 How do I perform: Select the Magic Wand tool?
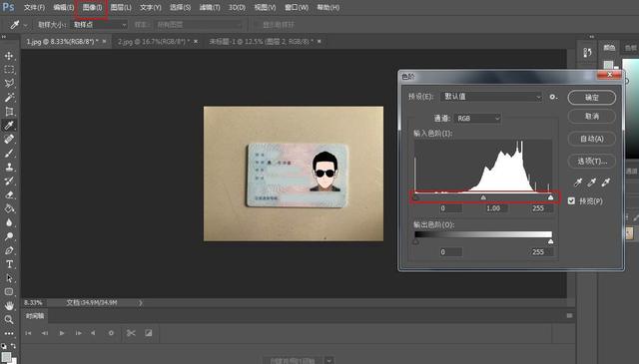(9, 97)
